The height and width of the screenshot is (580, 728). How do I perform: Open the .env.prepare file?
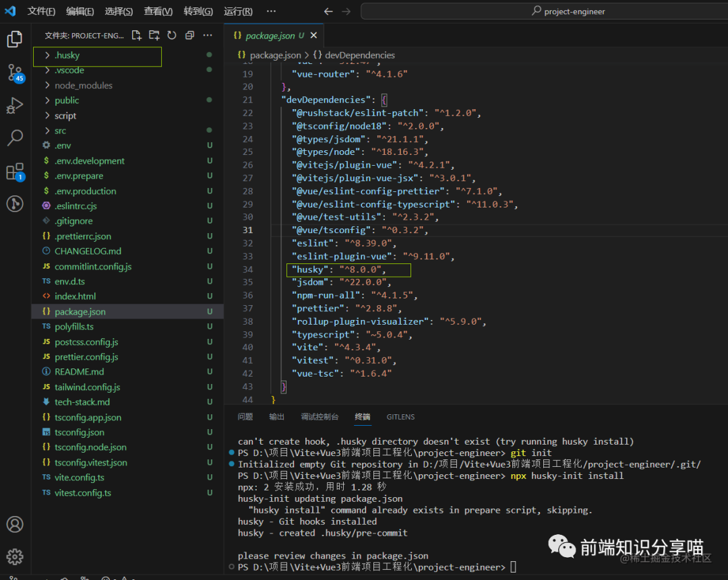127,176
